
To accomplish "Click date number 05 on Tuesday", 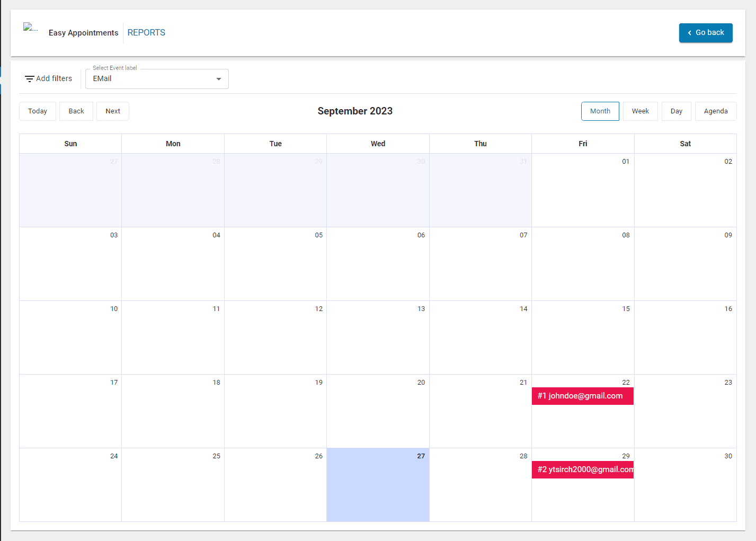I will [x=318, y=235].
